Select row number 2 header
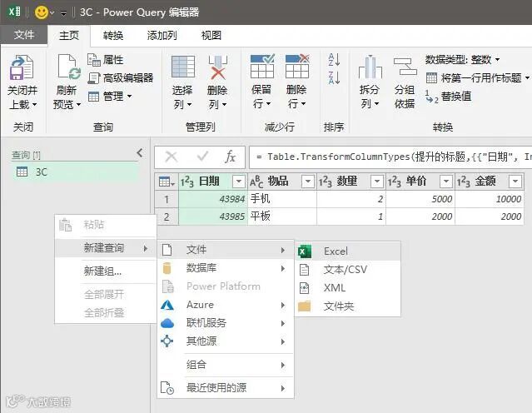Viewport: 532px width, 413px height. (x=167, y=216)
